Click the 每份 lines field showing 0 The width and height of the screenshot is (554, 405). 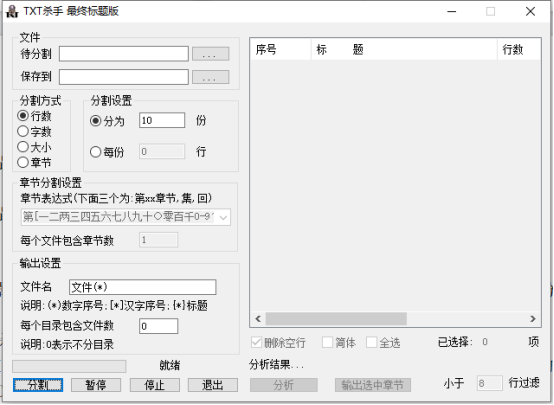click(x=162, y=151)
